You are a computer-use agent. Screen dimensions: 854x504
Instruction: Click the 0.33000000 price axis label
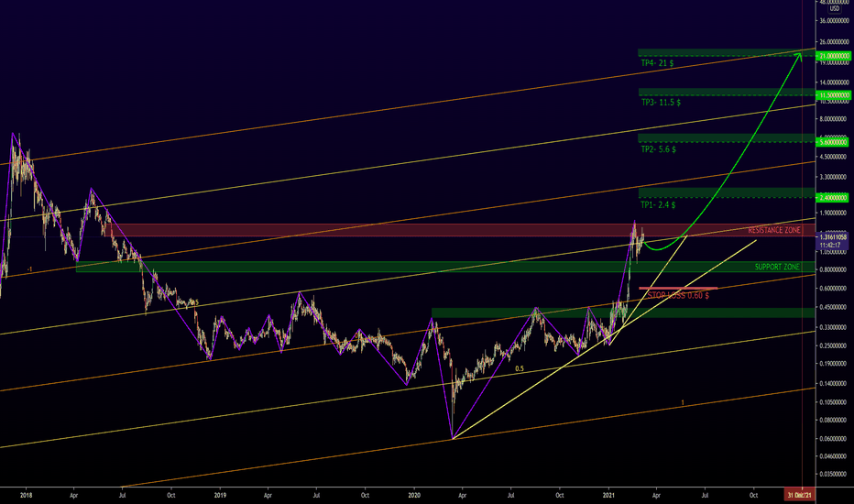(x=833, y=327)
